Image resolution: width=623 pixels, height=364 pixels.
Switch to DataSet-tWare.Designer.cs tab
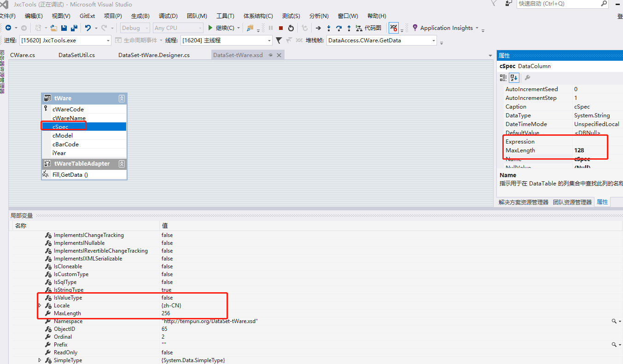154,55
